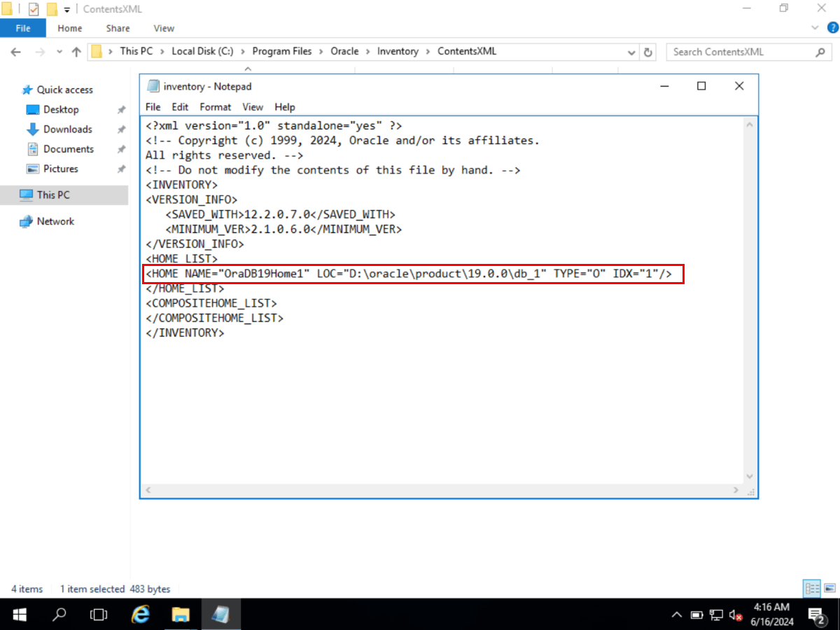Toggle the muted speaker icon in system tray

pyautogui.click(x=734, y=615)
